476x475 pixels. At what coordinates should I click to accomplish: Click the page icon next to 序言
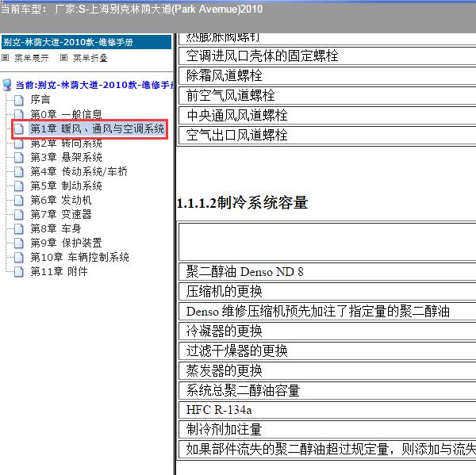(x=19, y=100)
